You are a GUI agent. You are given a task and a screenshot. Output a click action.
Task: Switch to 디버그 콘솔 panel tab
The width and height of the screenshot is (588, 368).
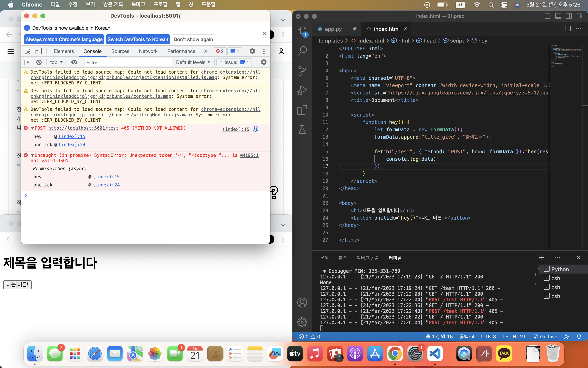point(368,258)
